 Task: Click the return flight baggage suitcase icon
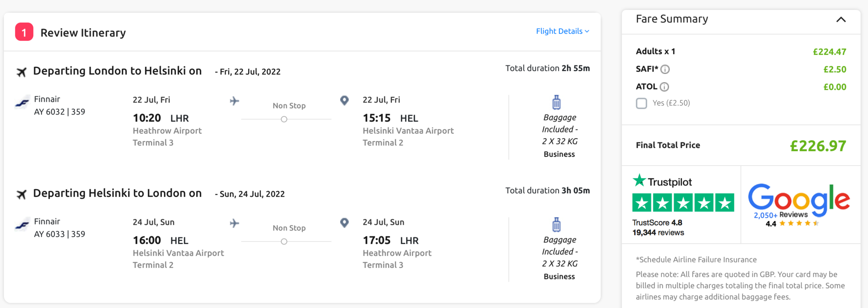556,225
